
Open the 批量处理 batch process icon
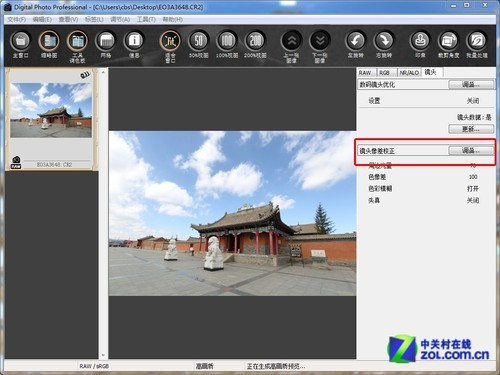(x=477, y=41)
